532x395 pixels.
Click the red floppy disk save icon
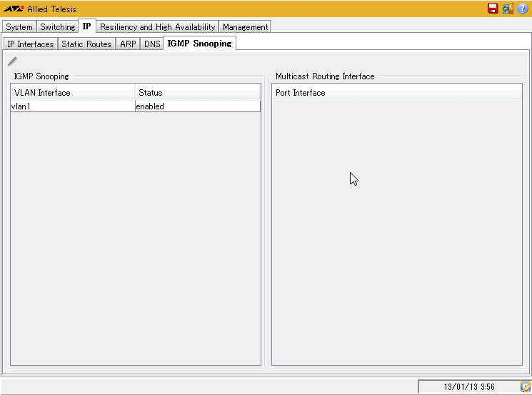[x=493, y=9]
